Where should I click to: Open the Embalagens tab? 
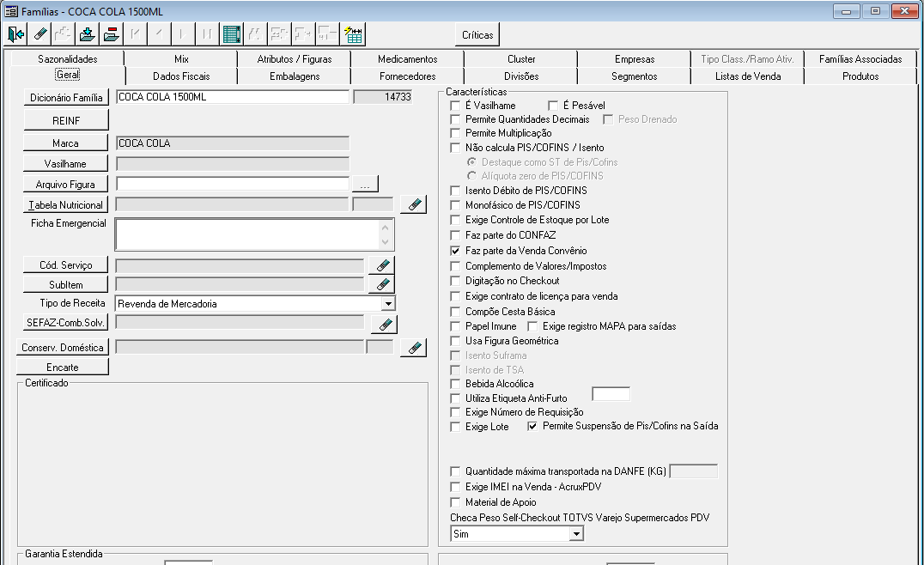tap(295, 76)
